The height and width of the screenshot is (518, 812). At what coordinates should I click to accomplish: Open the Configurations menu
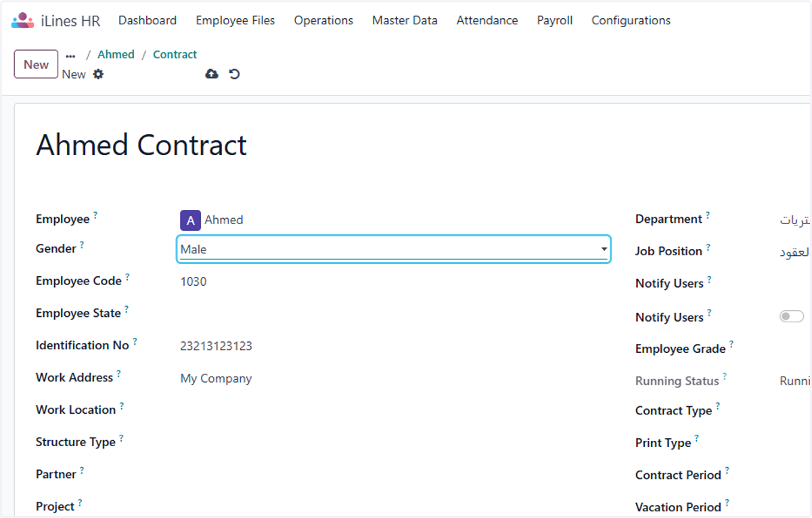point(631,20)
